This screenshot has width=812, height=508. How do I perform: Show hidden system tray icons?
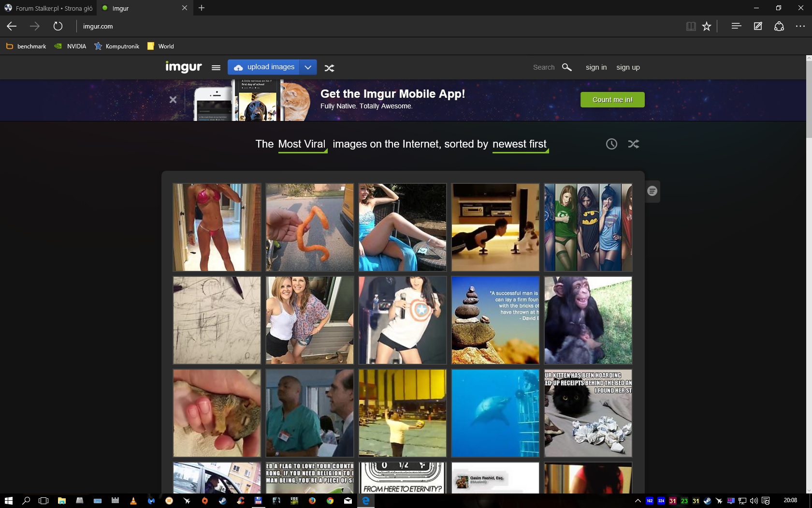click(638, 501)
